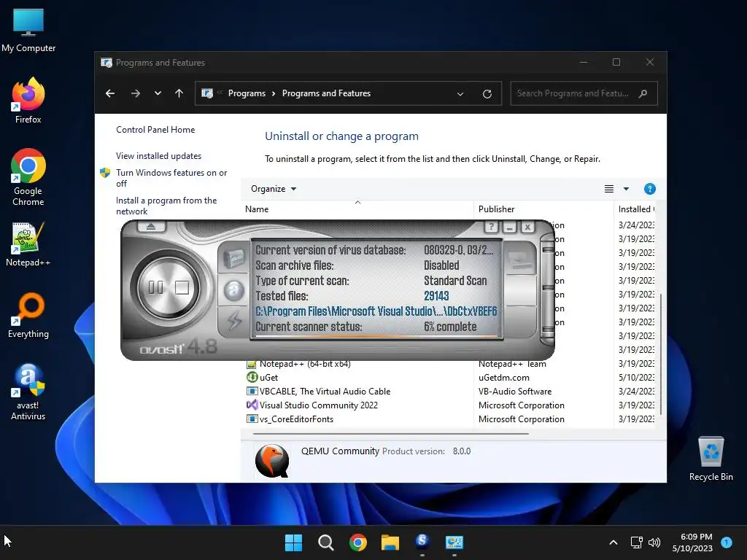Screen dimensions: 747x560
Task: Click VB-Audio Software publisher cell
Action: point(515,392)
